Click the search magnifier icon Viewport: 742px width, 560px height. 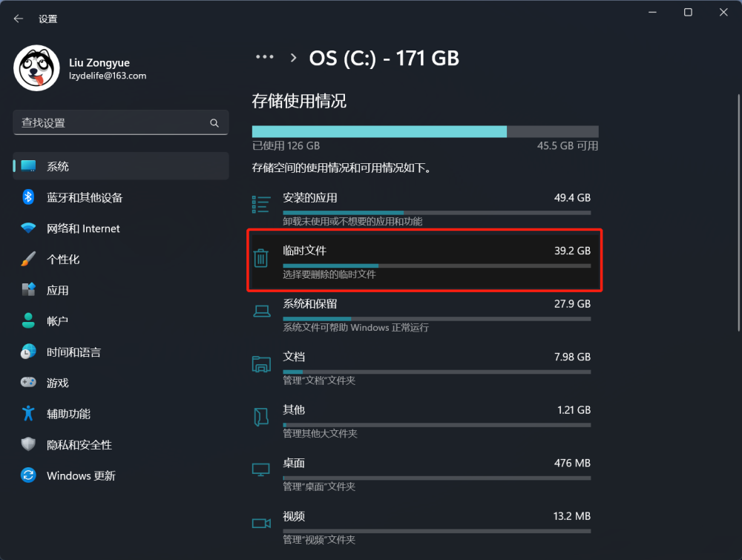214,123
